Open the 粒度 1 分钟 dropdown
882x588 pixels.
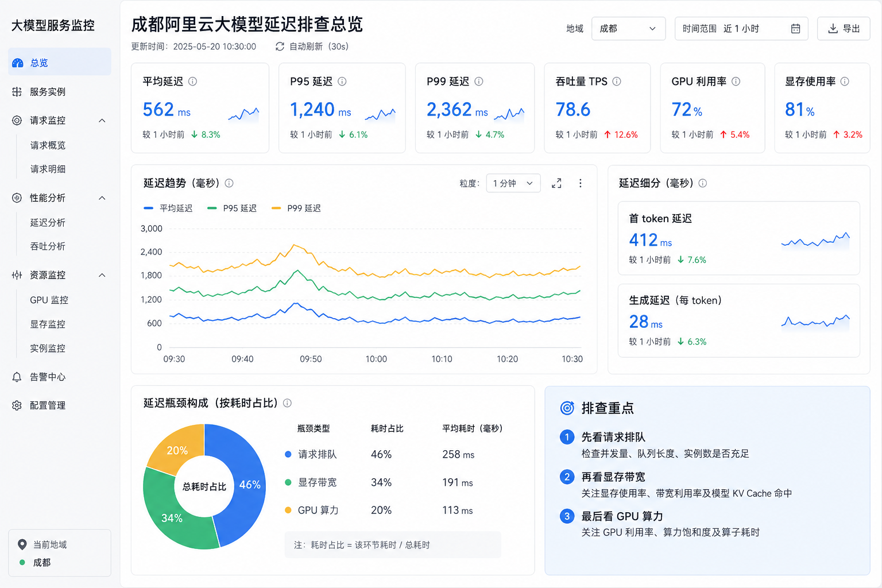[513, 183]
